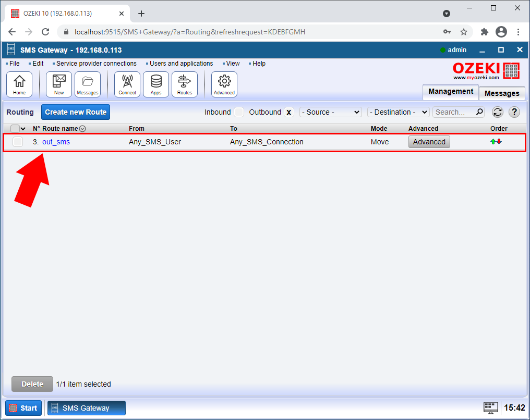Check the out_sms route row checkbox
530x420 pixels.
coord(18,142)
